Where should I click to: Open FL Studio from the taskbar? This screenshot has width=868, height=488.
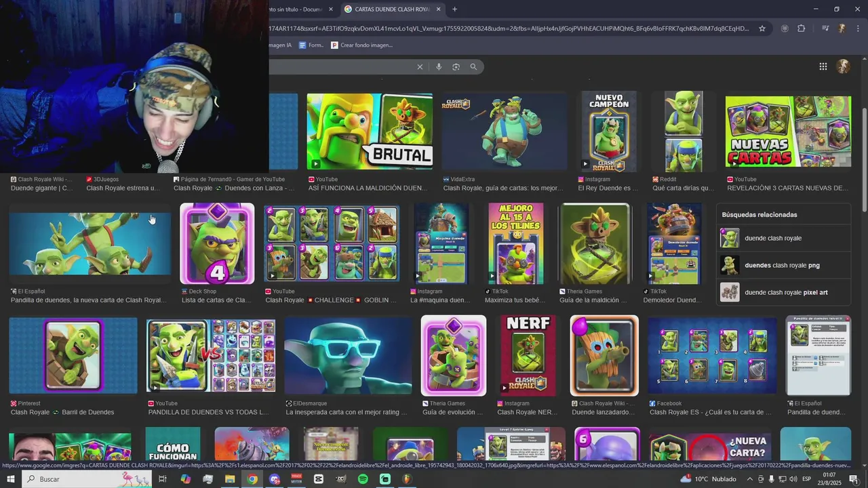point(407,479)
